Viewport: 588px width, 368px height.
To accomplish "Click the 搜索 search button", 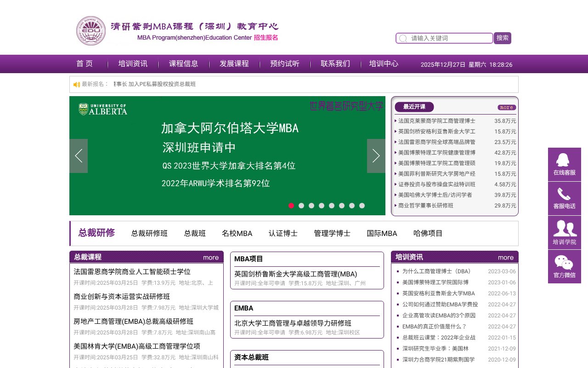I will tap(502, 38).
